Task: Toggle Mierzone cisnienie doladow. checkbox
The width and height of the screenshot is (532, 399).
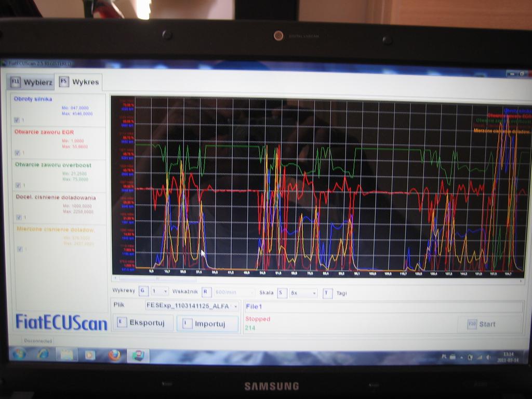Action: [20, 249]
